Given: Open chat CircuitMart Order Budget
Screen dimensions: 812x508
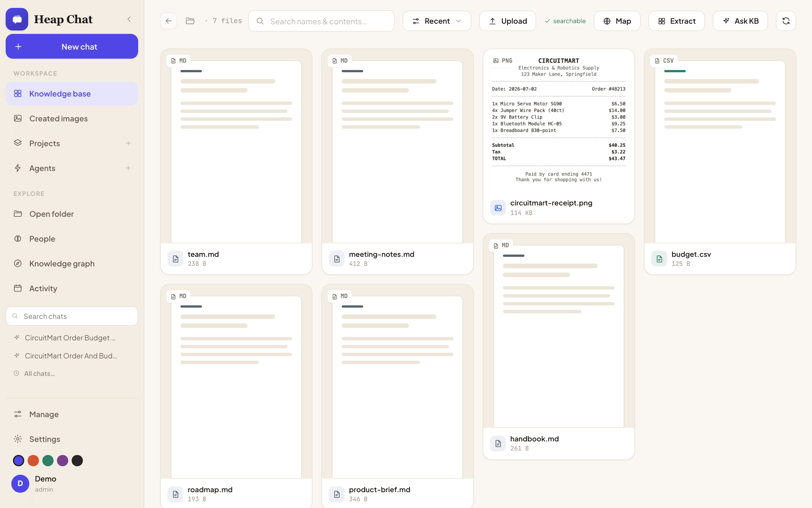Looking at the screenshot, I should (x=70, y=338).
